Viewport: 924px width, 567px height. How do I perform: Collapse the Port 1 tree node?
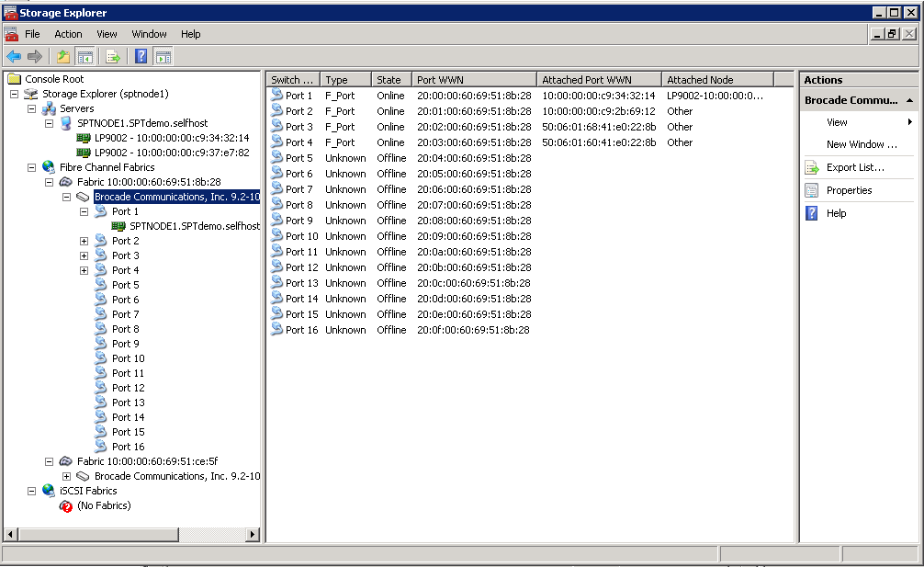(x=85, y=211)
